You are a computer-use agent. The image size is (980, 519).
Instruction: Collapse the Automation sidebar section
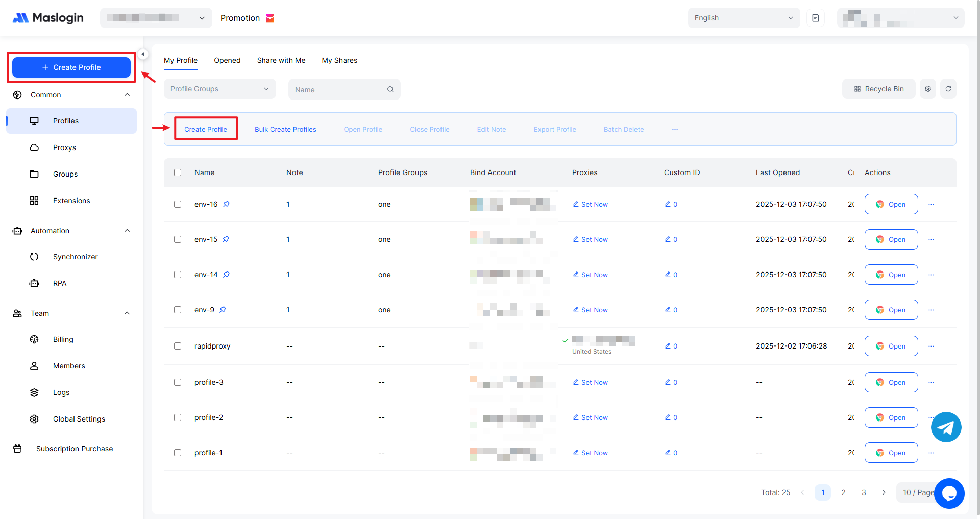(x=127, y=231)
